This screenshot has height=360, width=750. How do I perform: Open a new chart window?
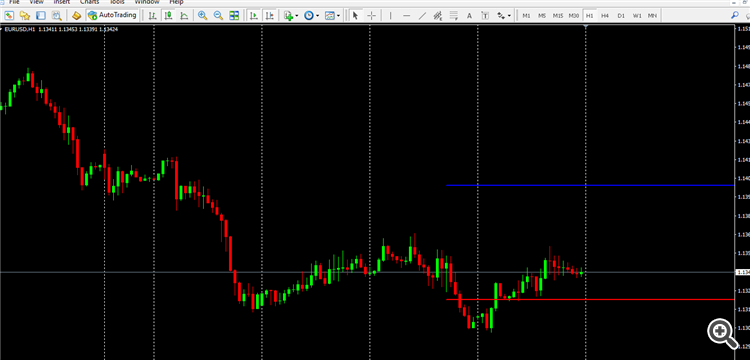pos(9,16)
